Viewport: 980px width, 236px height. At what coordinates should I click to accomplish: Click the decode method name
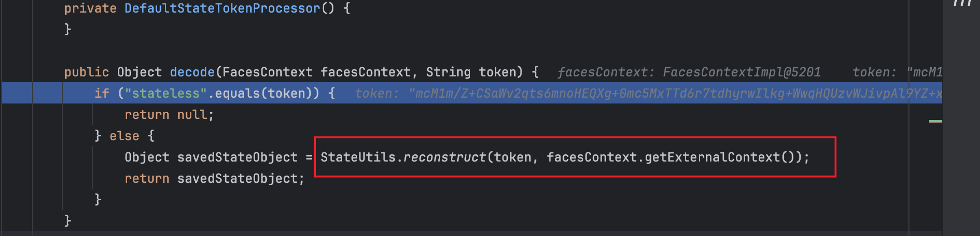(x=192, y=72)
